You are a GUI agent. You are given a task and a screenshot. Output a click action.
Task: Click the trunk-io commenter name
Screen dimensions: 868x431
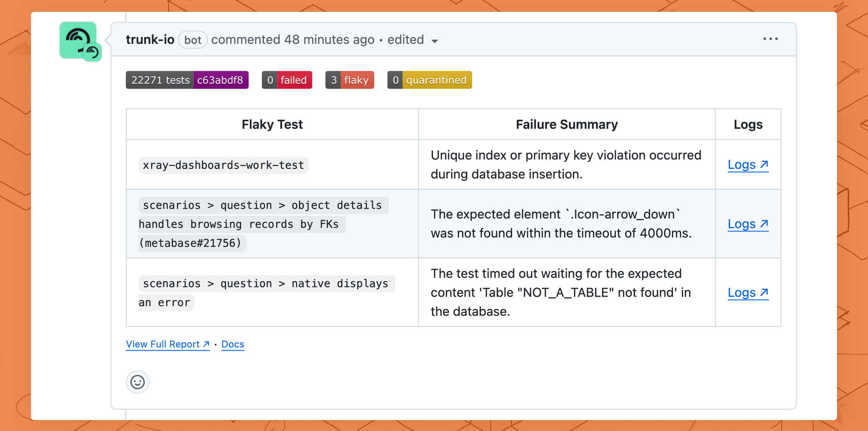150,39
